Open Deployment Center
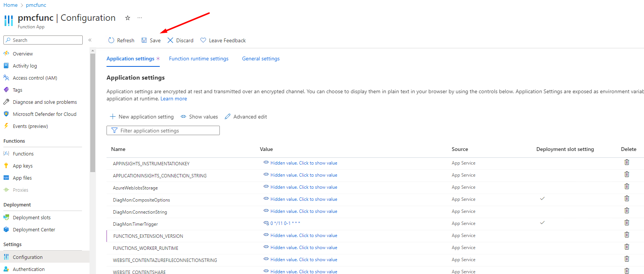Screen dimensions: 644x274 click(34, 229)
